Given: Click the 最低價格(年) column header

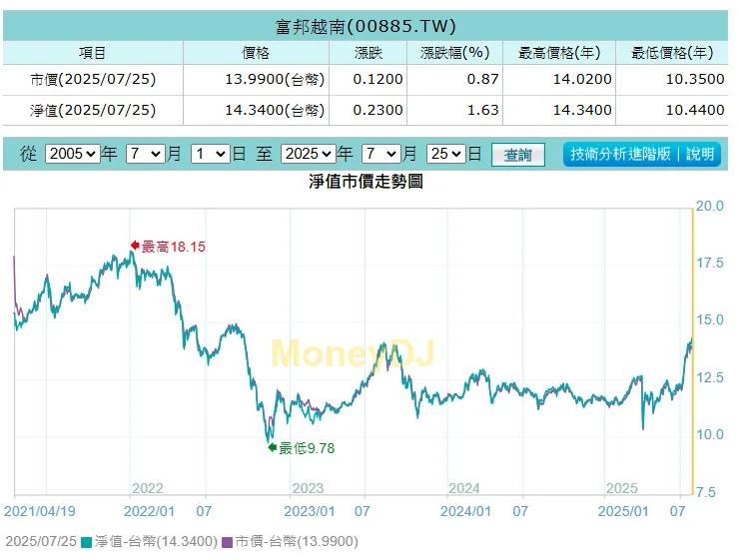Looking at the screenshot, I should tap(672, 53).
